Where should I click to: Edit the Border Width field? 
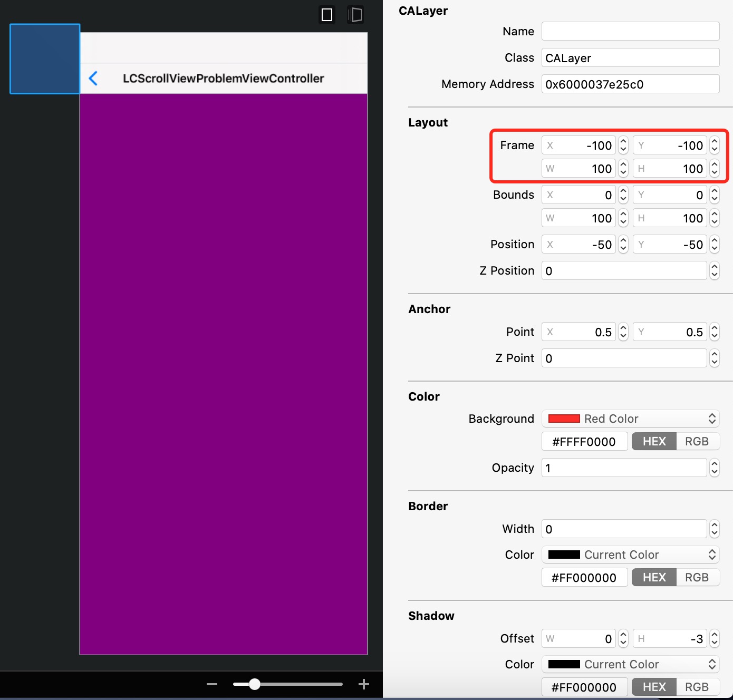coord(624,529)
